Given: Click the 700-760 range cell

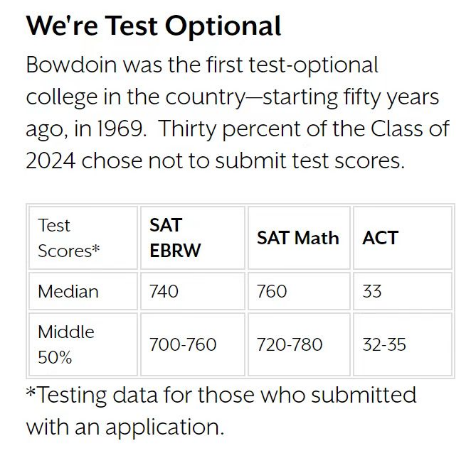Looking at the screenshot, I should pos(193,344).
